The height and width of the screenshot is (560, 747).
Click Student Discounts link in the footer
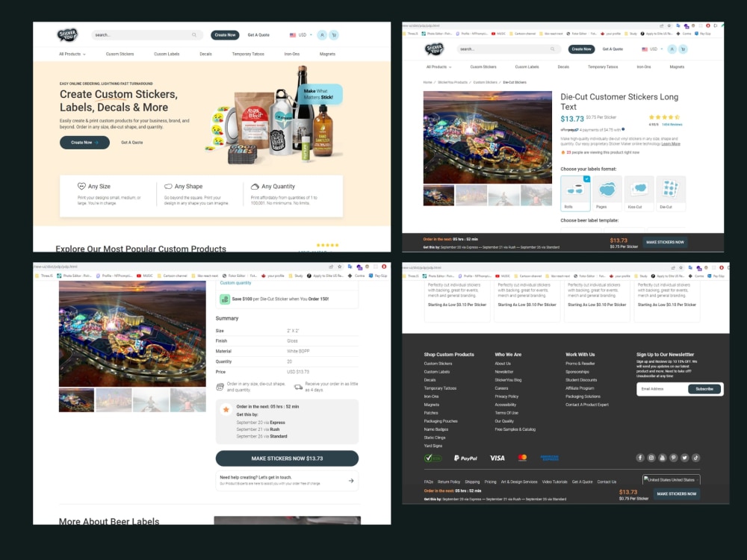coord(581,380)
